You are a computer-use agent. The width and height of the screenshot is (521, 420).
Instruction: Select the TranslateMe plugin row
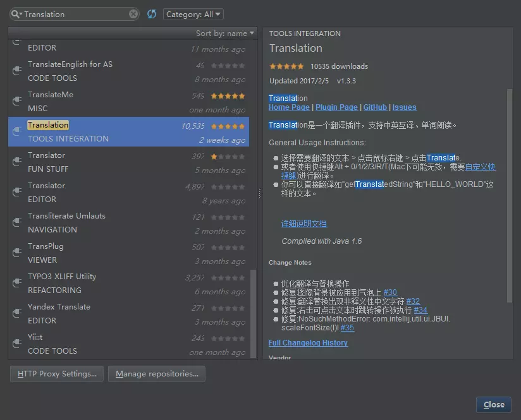coord(128,101)
